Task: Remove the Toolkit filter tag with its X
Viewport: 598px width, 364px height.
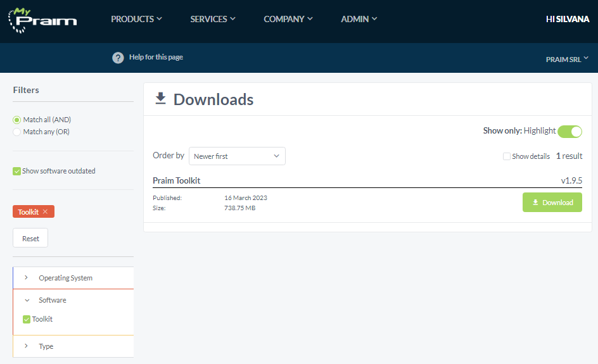Action: 46,211
